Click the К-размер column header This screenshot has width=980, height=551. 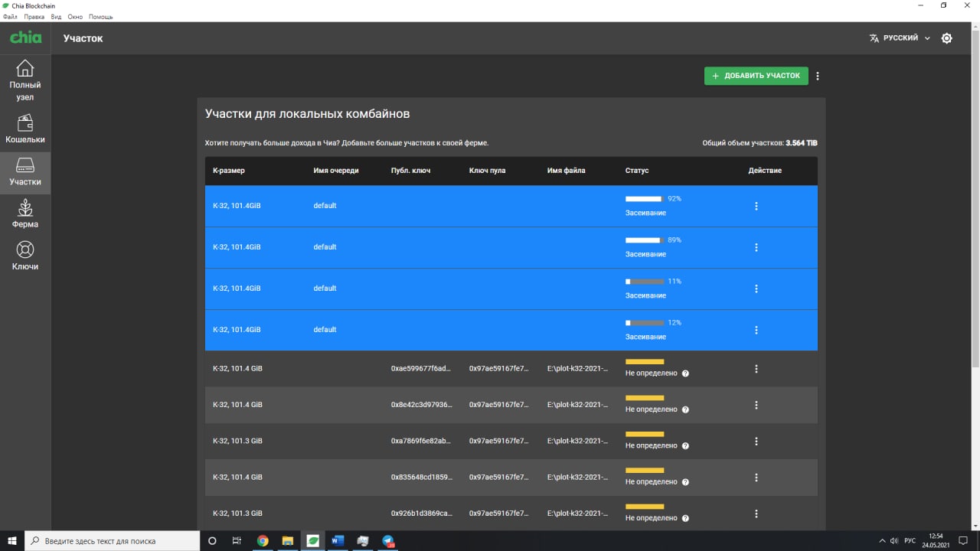[x=229, y=171]
